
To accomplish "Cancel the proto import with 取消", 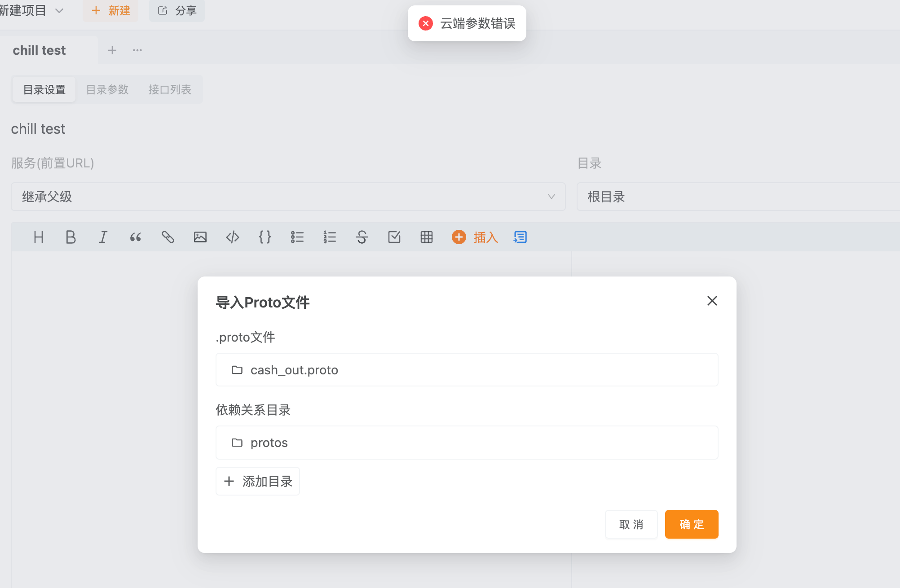I will 631,524.
